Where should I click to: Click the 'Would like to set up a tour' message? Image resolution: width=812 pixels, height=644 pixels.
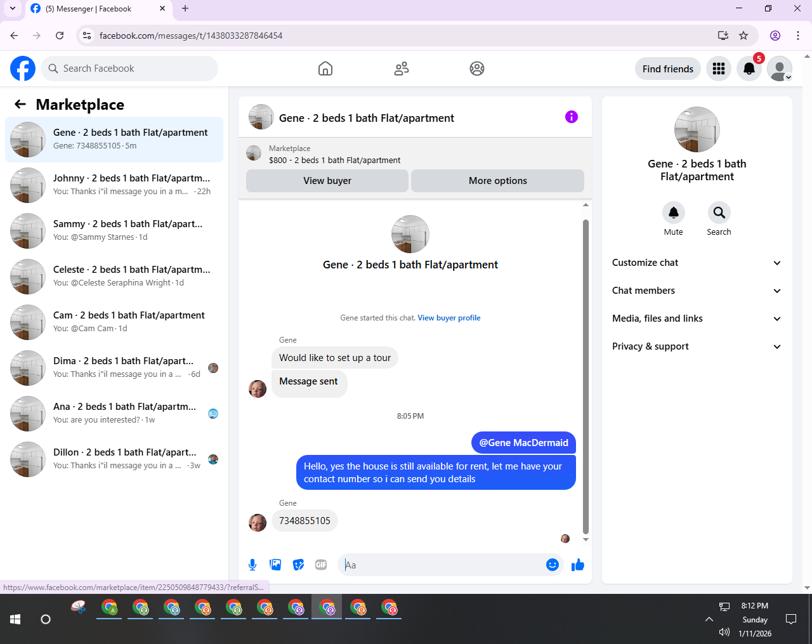pyautogui.click(x=335, y=358)
